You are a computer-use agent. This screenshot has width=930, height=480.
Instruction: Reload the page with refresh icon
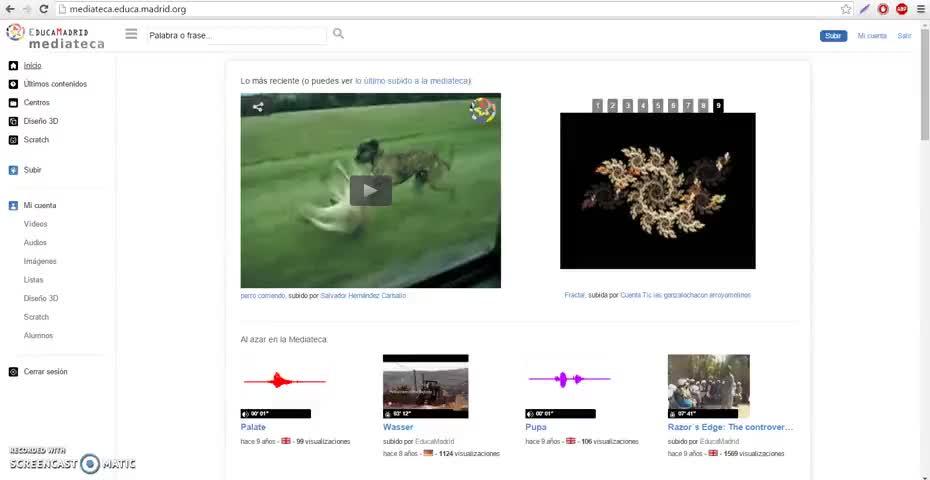(43, 9)
